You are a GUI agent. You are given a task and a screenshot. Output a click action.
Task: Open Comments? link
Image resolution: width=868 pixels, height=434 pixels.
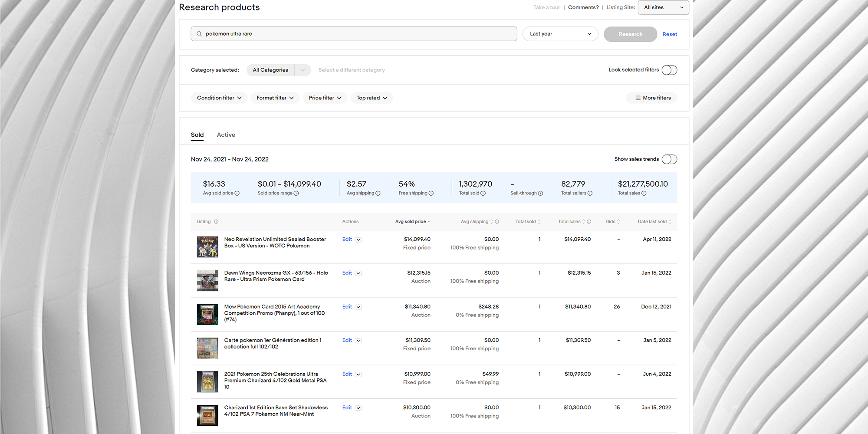(583, 7)
